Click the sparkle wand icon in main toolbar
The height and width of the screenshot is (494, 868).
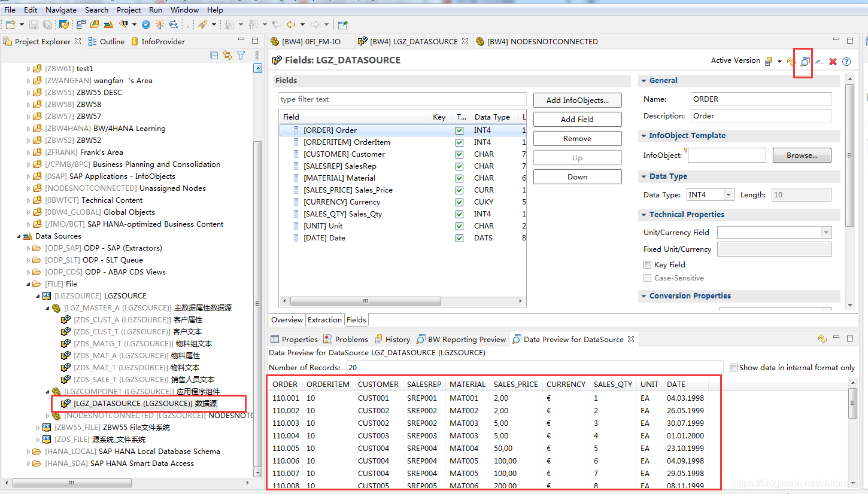[160, 25]
